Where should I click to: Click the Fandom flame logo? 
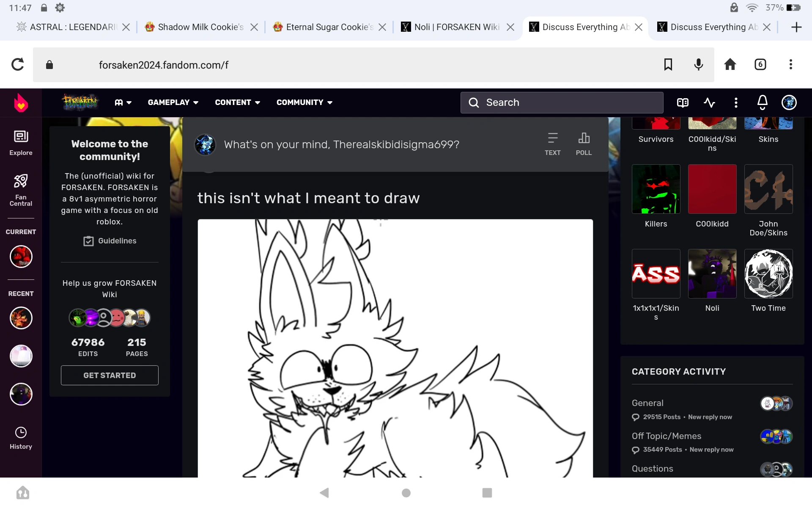21,102
